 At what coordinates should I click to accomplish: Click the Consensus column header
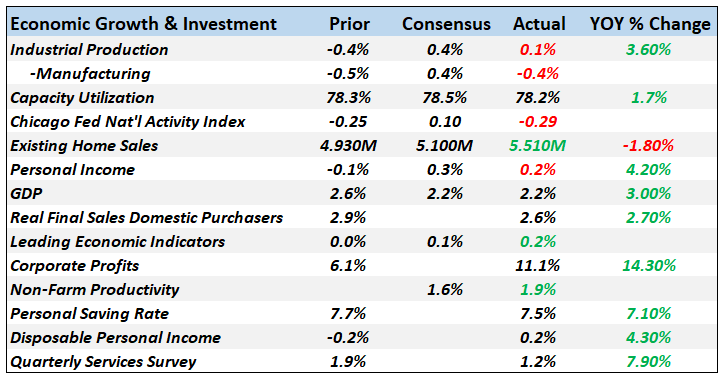[446, 24]
